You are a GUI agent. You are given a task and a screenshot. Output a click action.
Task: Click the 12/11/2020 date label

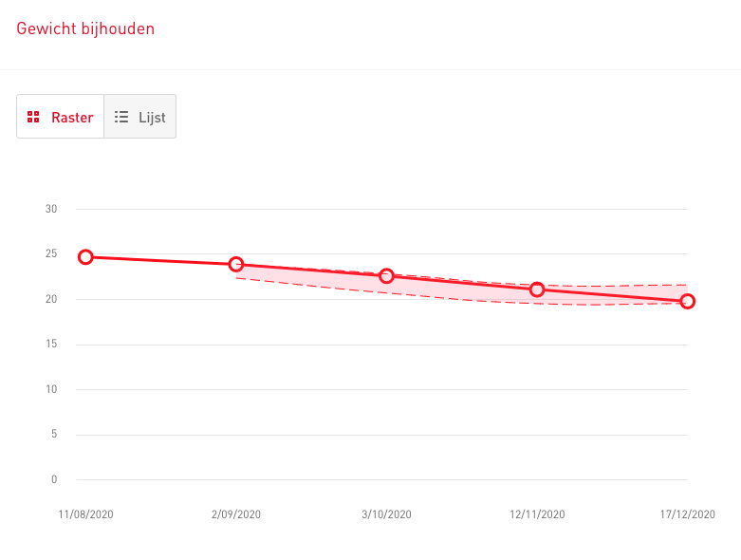point(537,514)
